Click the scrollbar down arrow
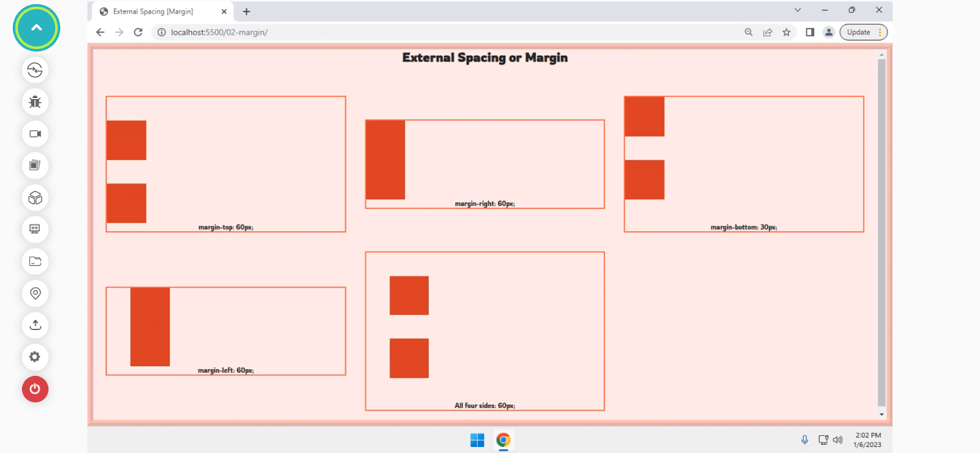The image size is (980, 453). click(881, 414)
